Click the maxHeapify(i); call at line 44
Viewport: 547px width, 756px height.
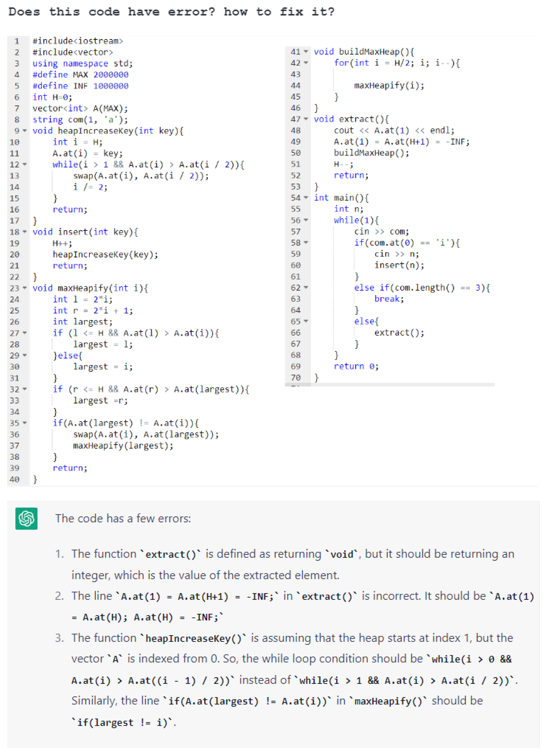[389, 86]
